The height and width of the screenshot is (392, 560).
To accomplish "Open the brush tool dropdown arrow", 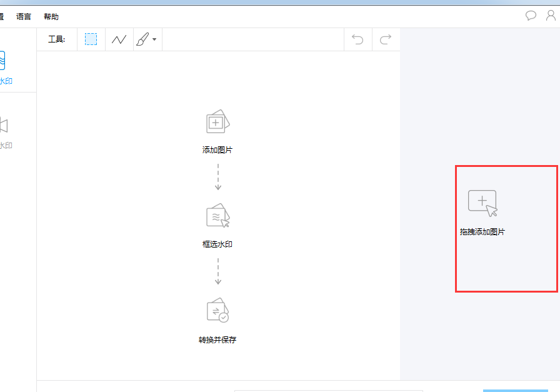I will (154, 39).
